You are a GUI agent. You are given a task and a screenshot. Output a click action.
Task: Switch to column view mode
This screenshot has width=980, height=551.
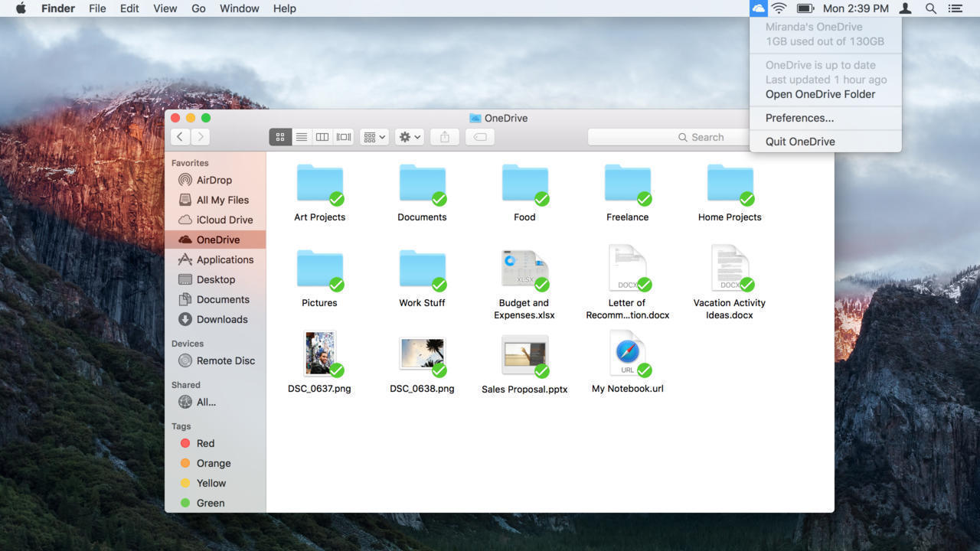coord(322,137)
